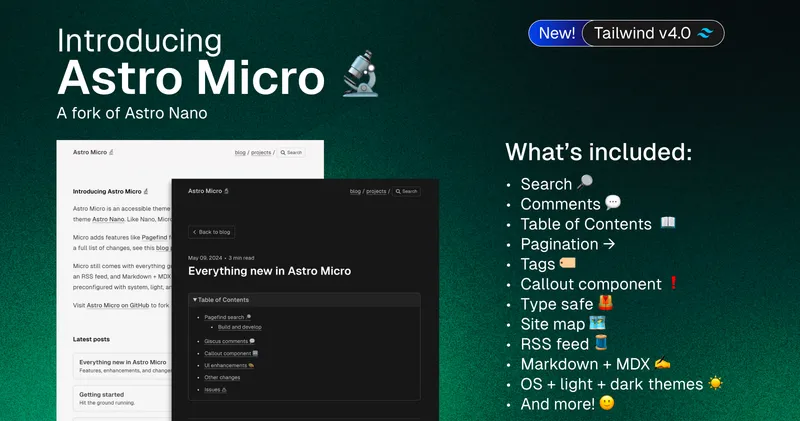Collapse the Table of Contents section
Viewport: 800px width, 421px height.
click(222, 300)
